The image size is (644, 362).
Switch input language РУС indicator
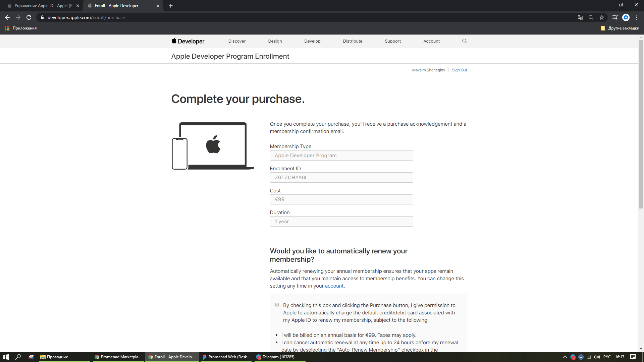coord(607,357)
